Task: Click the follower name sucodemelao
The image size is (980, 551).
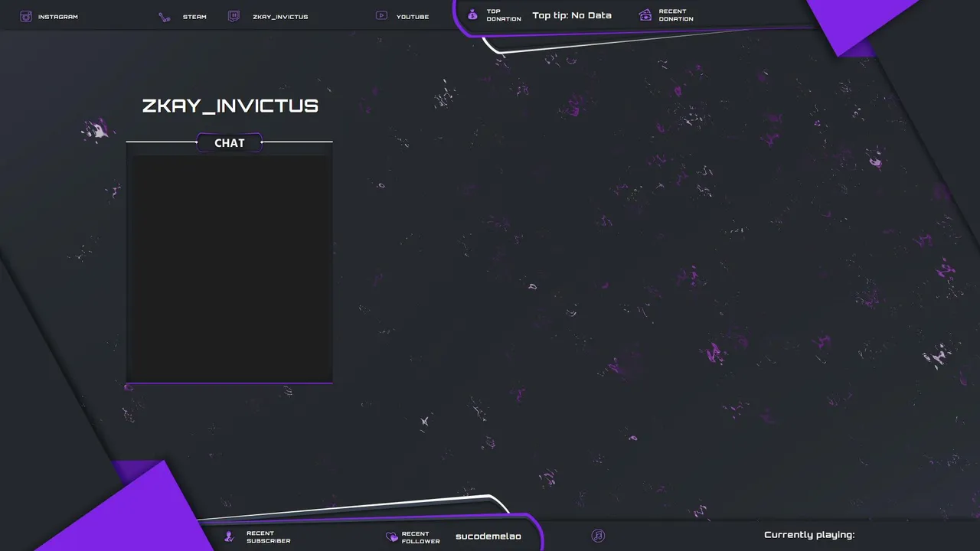Action: coord(488,536)
